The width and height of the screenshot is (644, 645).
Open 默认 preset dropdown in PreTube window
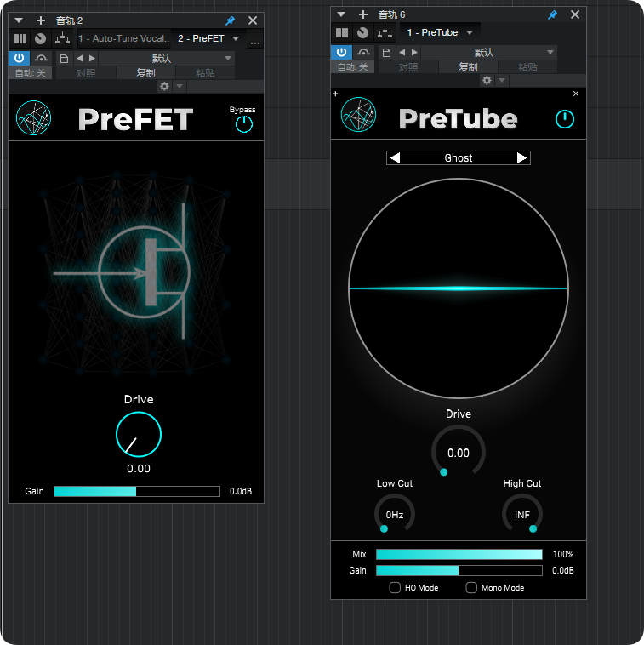pos(489,53)
